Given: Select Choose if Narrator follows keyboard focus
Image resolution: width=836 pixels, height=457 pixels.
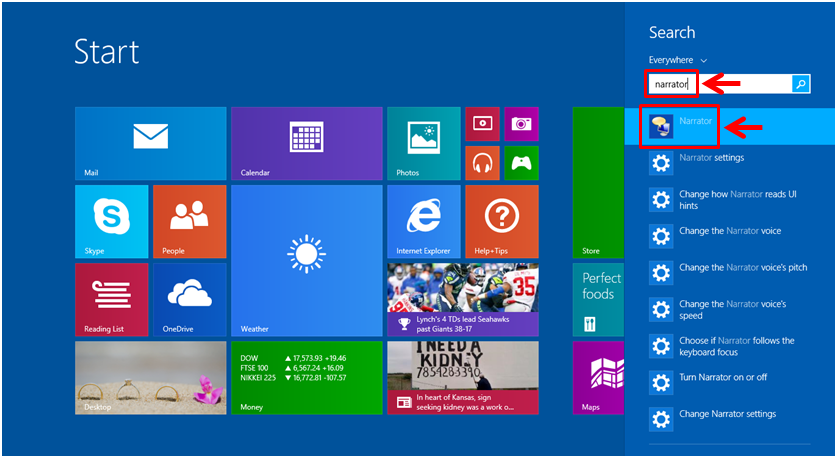Looking at the screenshot, I should tap(730, 346).
